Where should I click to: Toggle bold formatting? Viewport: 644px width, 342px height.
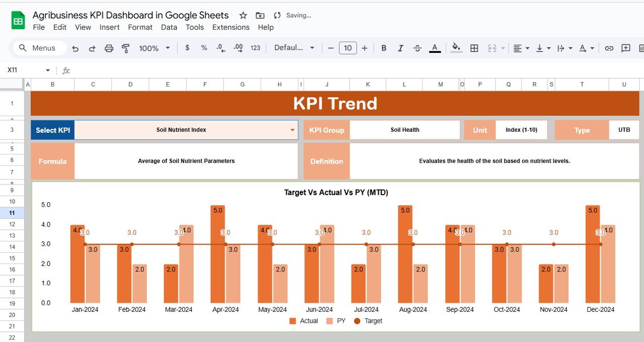(x=384, y=48)
